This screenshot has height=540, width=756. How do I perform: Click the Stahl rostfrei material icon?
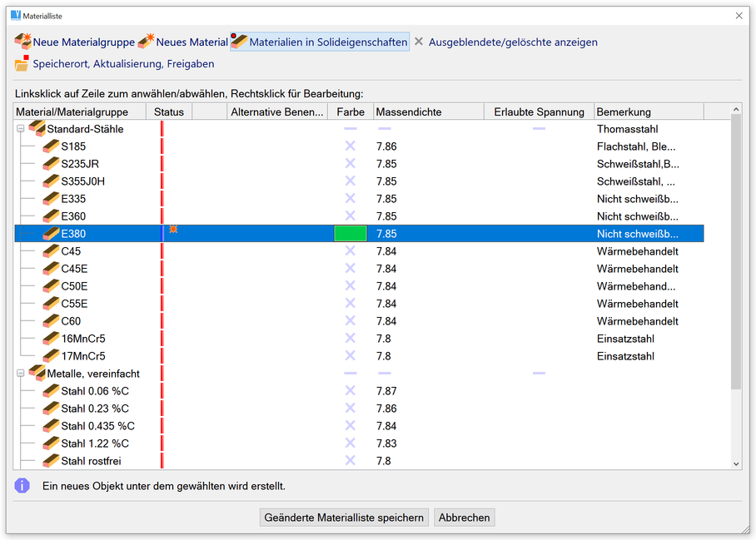point(51,461)
